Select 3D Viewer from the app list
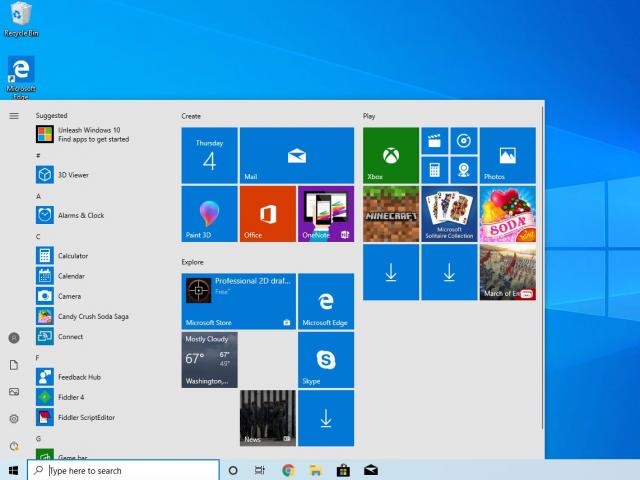This screenshot has width=640, height=480. [72, 175]
